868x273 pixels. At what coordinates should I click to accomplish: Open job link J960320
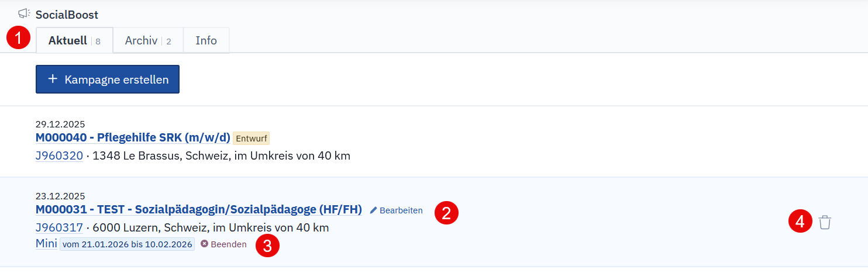[x=59, y=155]
